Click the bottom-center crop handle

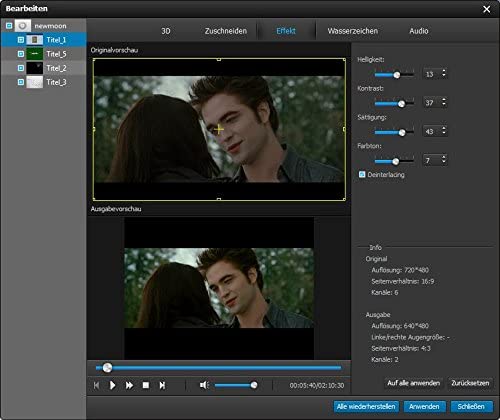(219, 199)
